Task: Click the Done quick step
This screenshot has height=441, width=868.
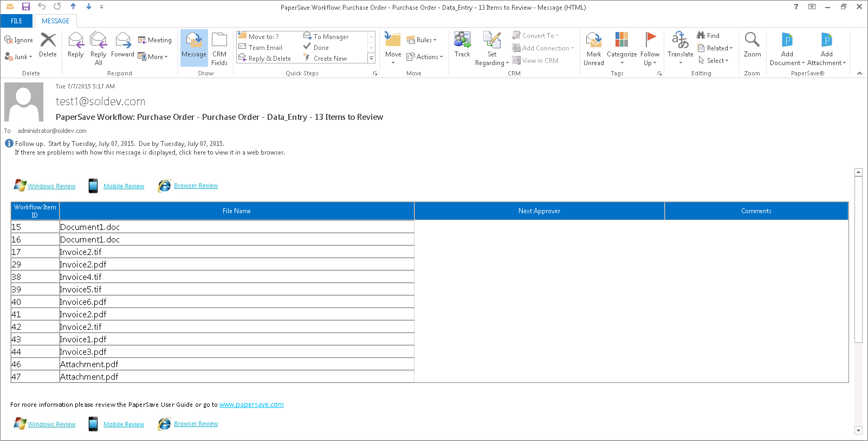Action: [316, 47]
